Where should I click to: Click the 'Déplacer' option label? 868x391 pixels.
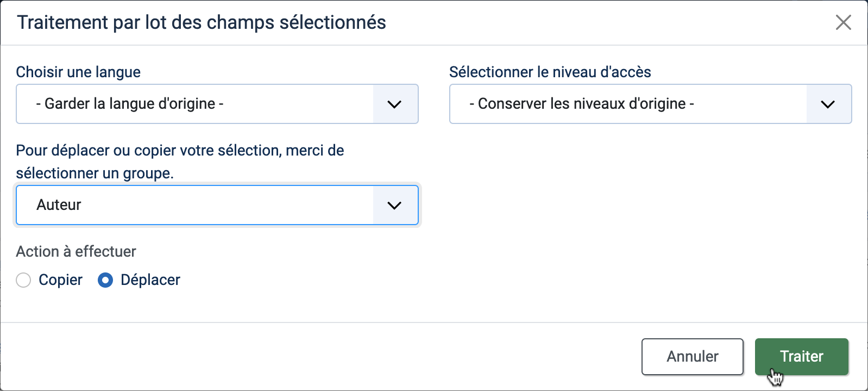[x=150, y=280]
